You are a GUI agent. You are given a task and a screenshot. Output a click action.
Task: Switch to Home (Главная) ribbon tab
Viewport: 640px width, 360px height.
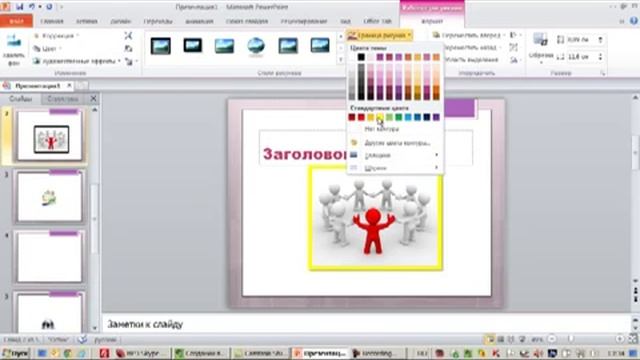tap(52, 21)
